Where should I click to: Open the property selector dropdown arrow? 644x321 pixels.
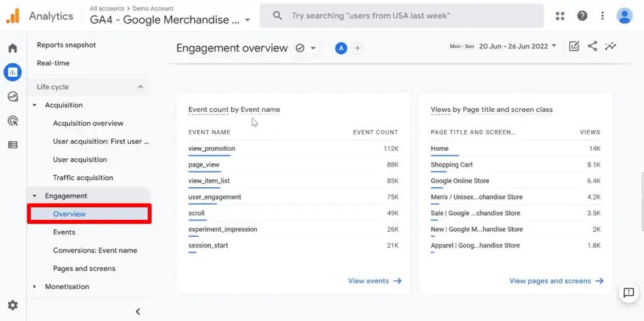(247, 20)
